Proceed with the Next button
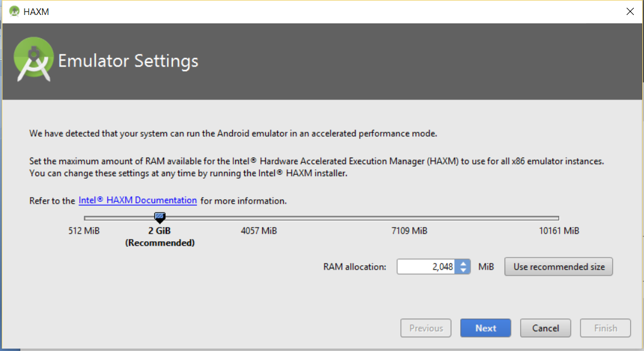Screen dimensions: 644x351 click(485, 328)
